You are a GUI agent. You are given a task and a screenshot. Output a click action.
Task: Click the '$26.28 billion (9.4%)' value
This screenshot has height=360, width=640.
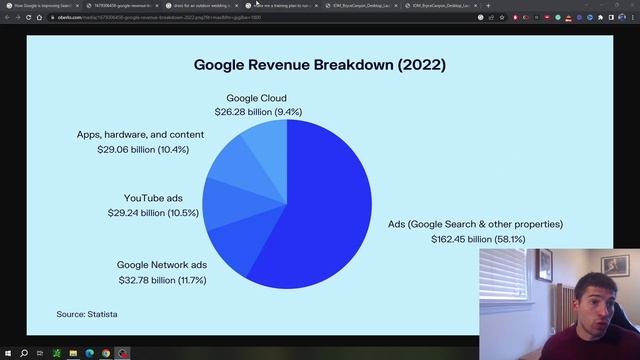point(258,112)
